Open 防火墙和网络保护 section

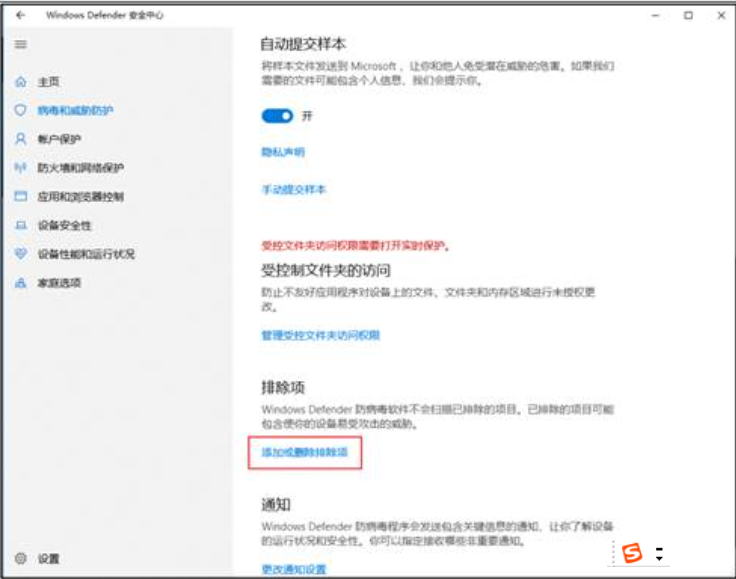point(81,168)
